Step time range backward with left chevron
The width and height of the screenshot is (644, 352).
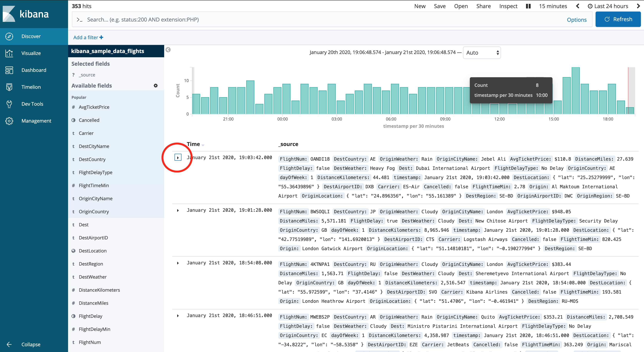click(x=577, y=6)
